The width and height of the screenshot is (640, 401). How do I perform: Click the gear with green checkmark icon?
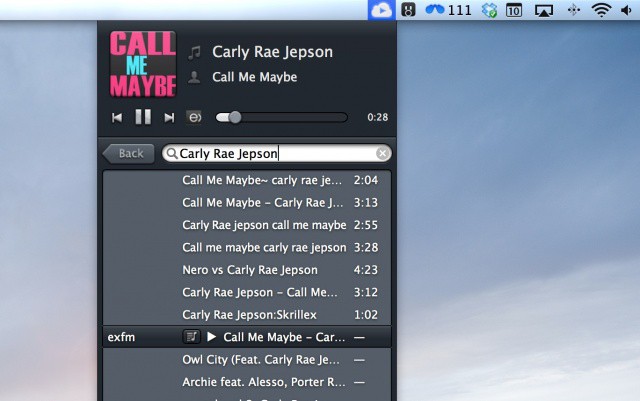(x=489, y=10)
